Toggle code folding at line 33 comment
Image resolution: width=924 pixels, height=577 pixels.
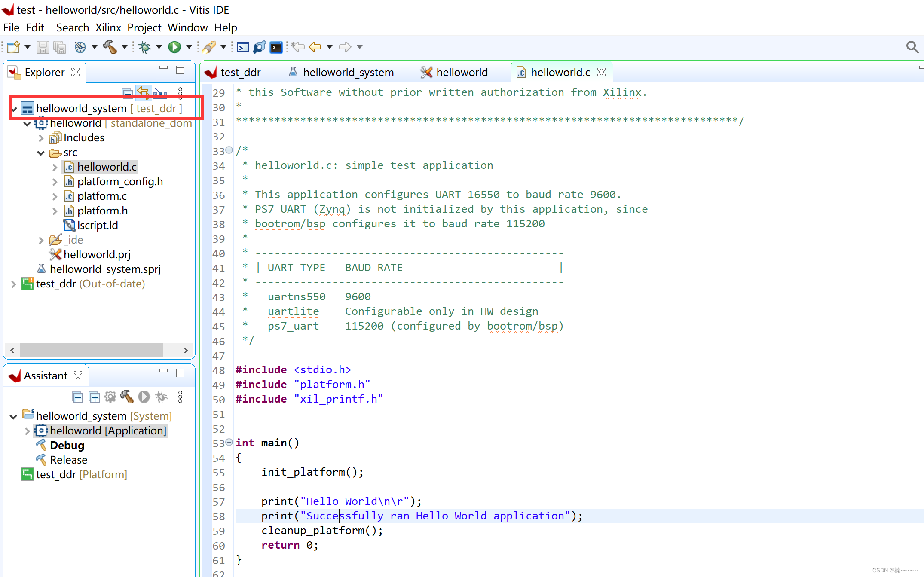229,150
